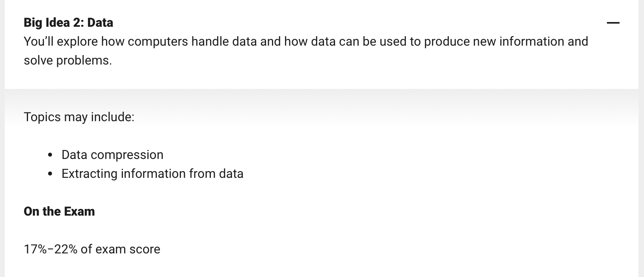Click the "On the Exam" bold heading
The width and height of the screenshot is (644, 277).
click(x=59, y=211)
